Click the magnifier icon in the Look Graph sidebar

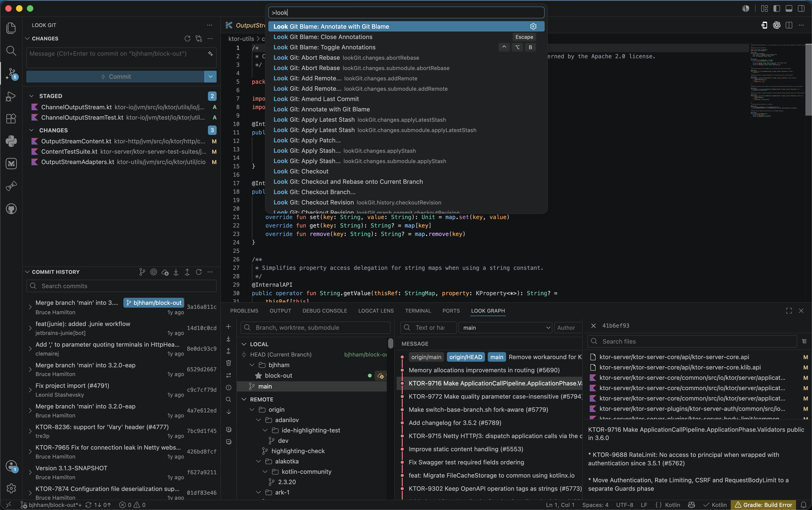(x=228, y=399)
